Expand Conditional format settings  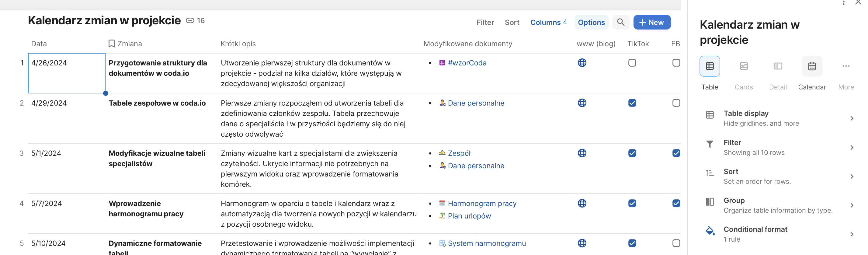tap(778, 234)
